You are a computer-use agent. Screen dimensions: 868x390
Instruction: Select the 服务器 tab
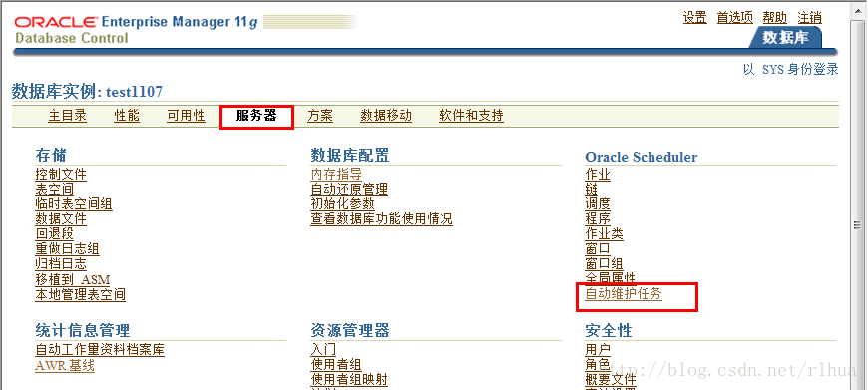point(256,116)
